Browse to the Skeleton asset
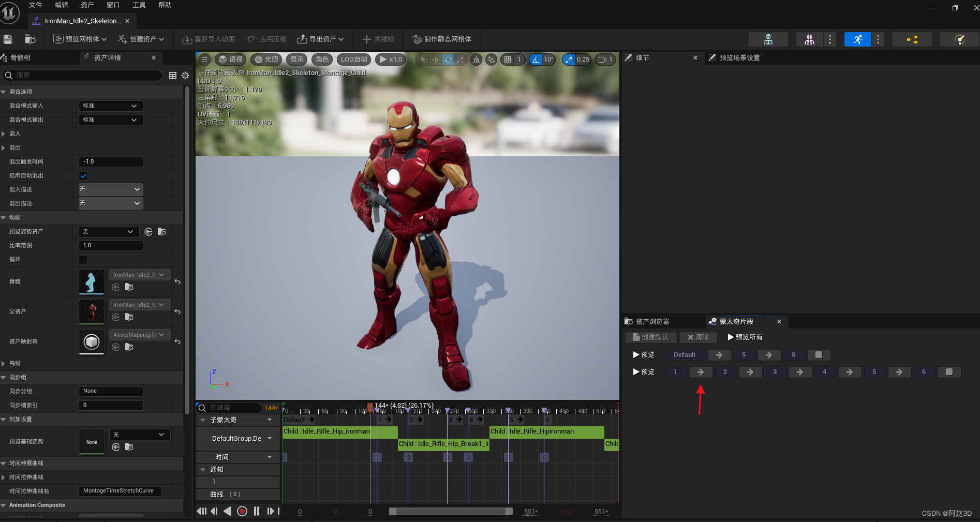980x522 pixels. tap(129, 287)
